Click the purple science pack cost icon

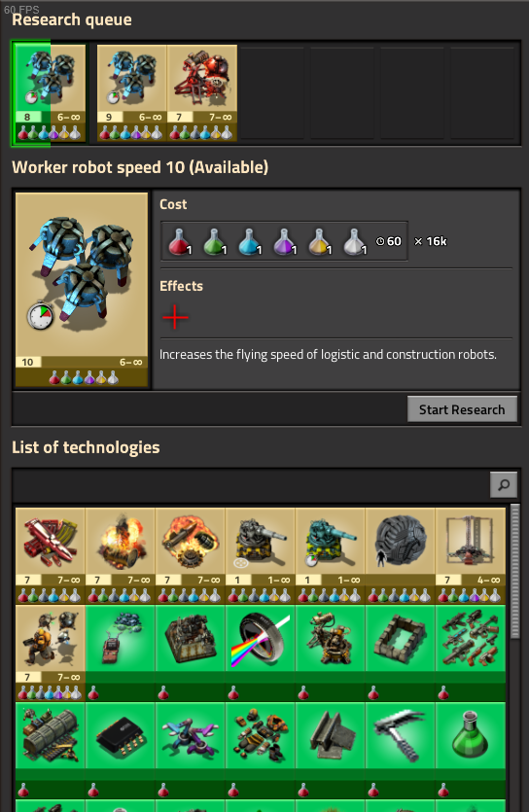(x=284, y=241)
